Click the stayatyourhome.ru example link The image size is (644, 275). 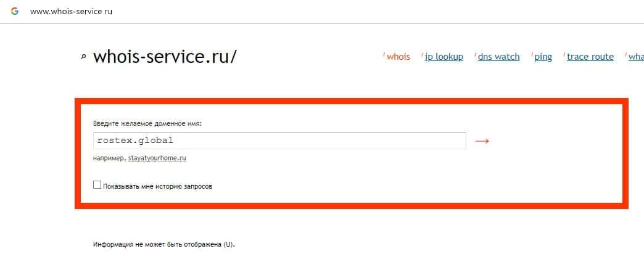[x=157, y=158]
